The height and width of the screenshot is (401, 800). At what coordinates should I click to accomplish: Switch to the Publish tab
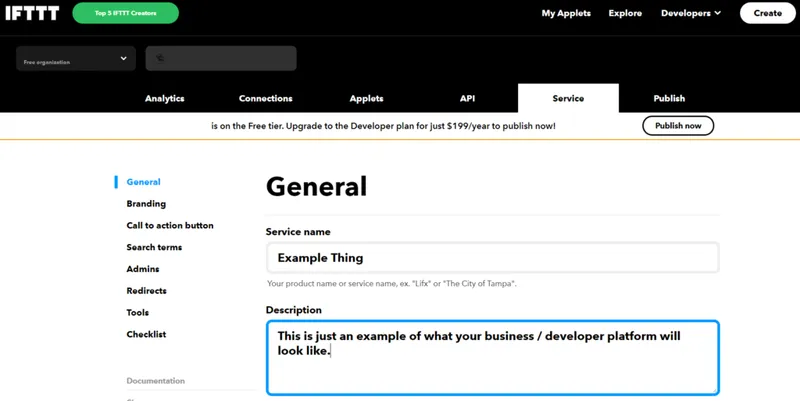[669, 98]
